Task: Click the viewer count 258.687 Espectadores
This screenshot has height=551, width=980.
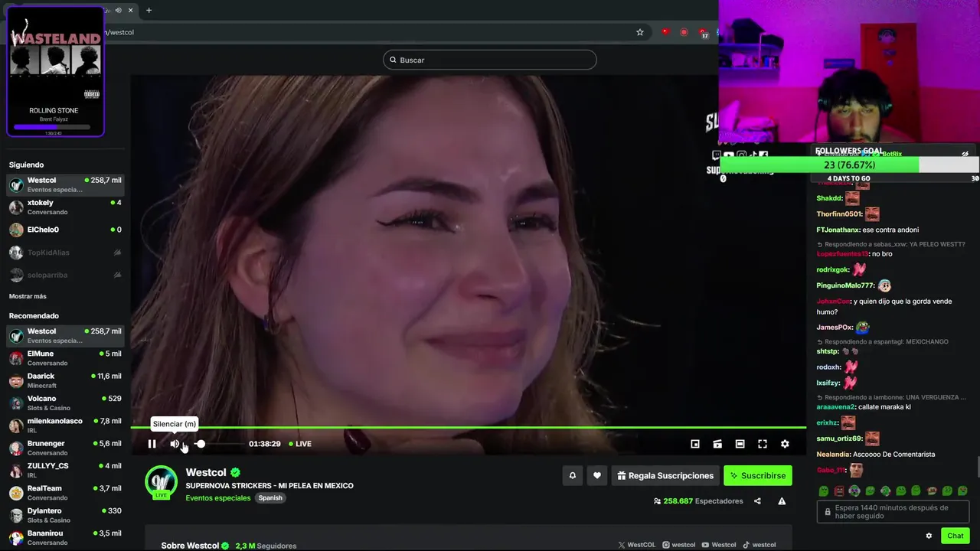Action: pyautogui.click(x=698, y=501)
